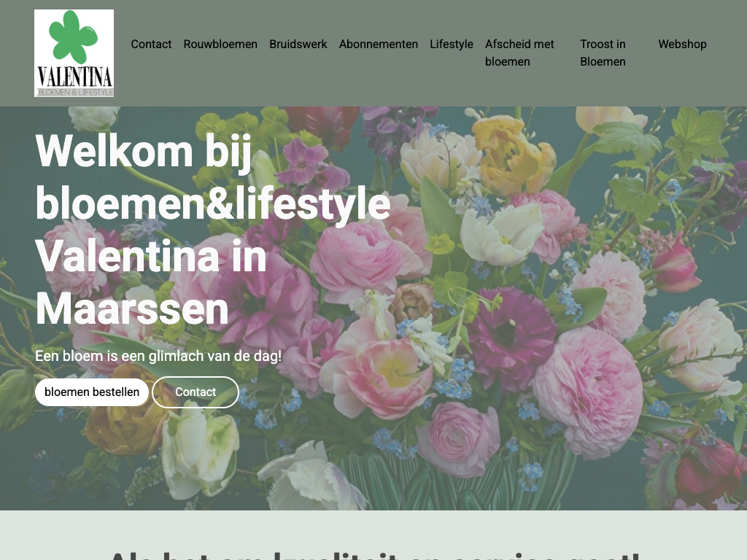
Task: Open the Webshop link
Action: coord(682,44)
